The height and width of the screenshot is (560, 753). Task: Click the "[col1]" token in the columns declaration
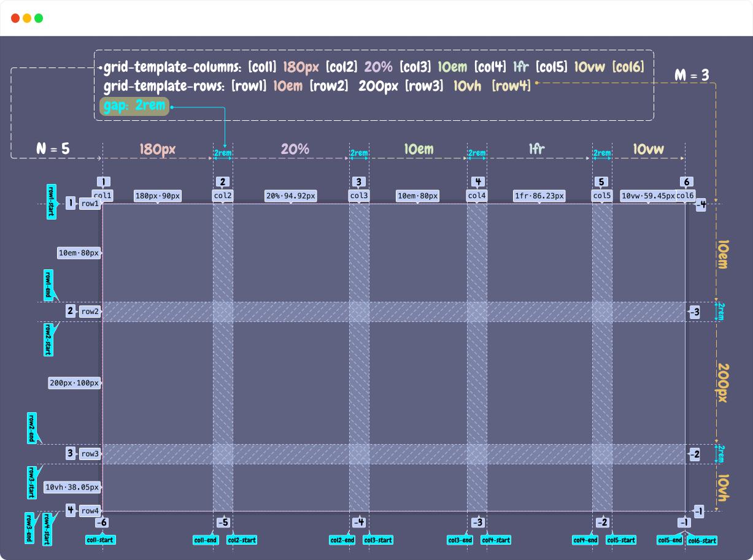click(x=263, y=67)
